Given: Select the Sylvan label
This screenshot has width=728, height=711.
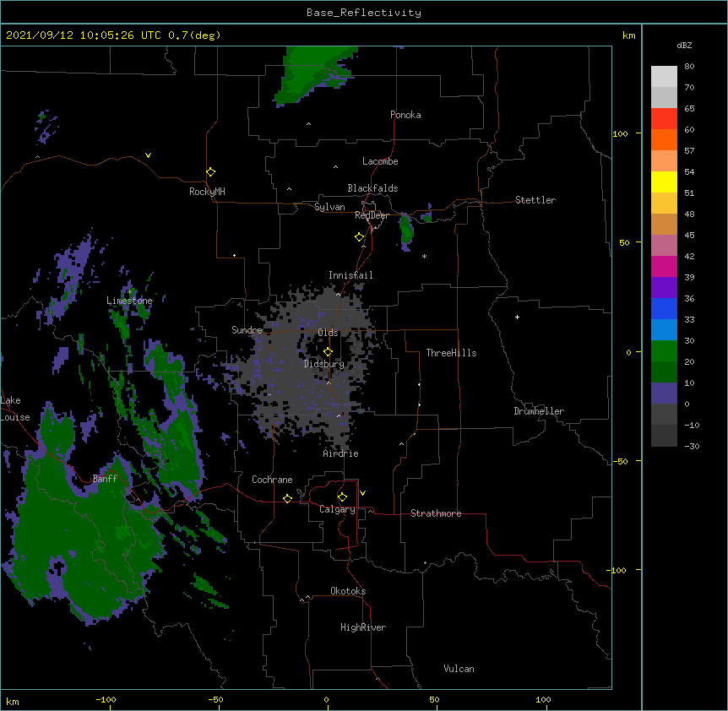Looking at the screenshot, I should 329,207.
